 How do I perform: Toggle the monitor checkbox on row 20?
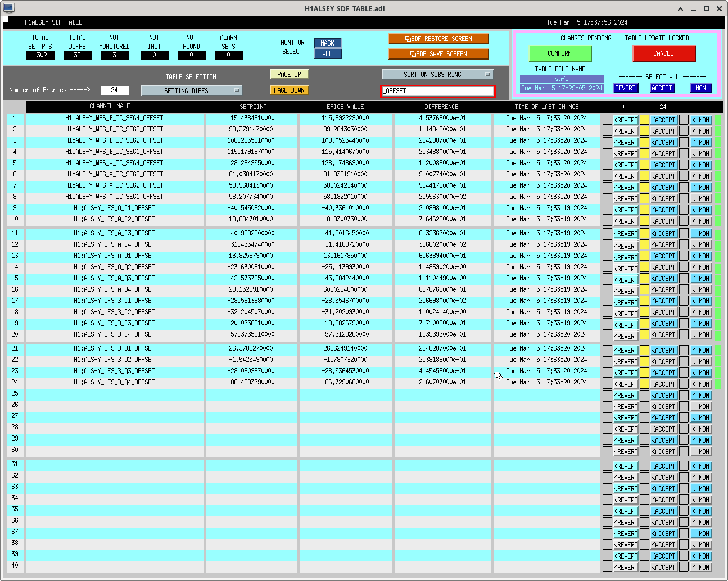click(684, 335)
